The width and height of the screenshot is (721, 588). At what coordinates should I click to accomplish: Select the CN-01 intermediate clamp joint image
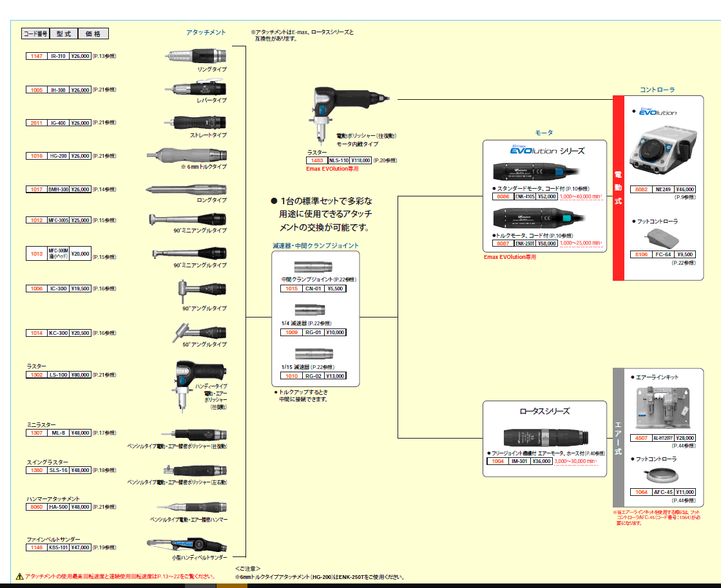(x=314, y=267)
